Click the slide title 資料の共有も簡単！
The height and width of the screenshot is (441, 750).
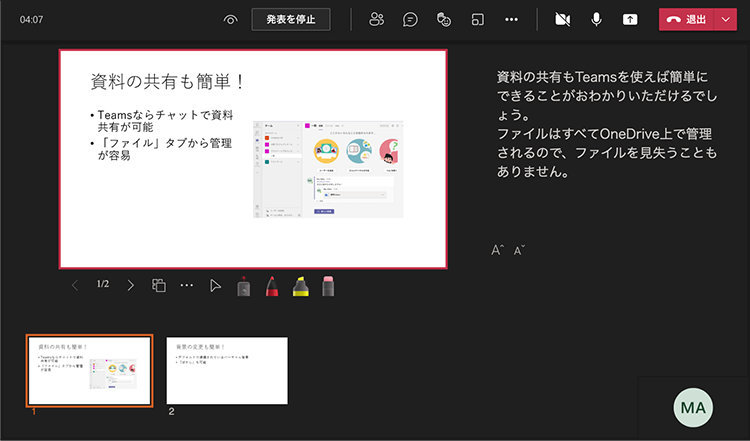[x=168, y=81]
